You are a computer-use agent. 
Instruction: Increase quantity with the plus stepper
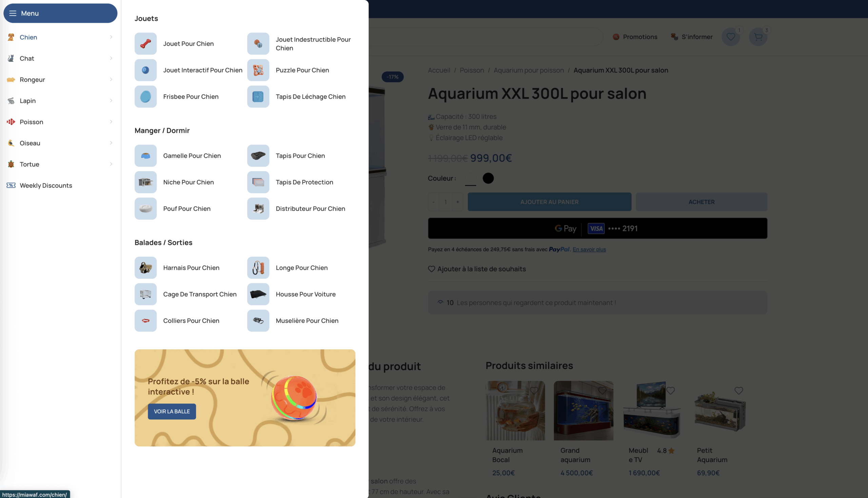click(x=458, y=202)
